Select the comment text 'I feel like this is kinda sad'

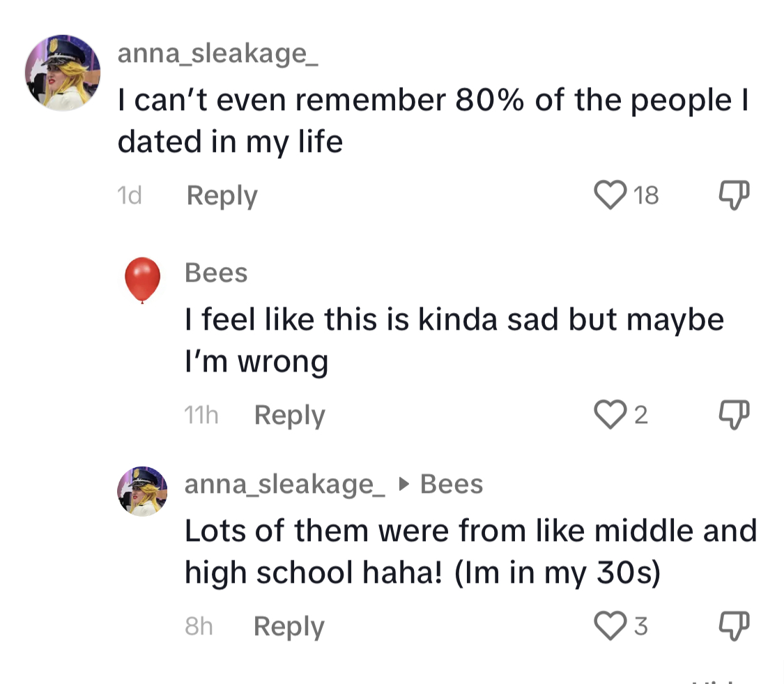(371, 319)
